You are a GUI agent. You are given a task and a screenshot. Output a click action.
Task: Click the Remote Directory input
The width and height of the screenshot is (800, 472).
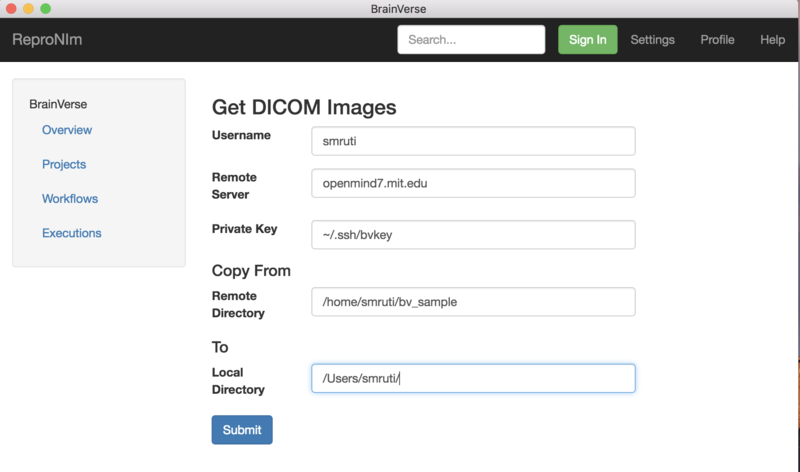point(473,302)
